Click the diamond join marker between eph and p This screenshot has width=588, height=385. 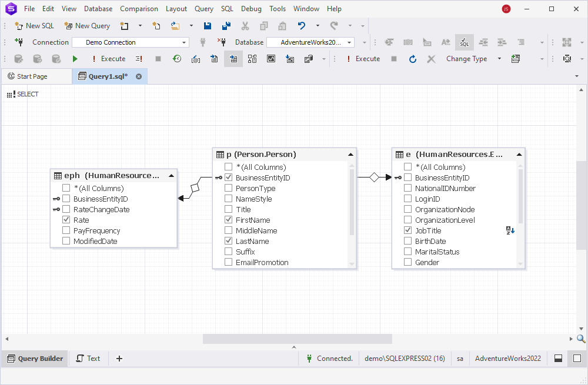(x=195, y=188)
